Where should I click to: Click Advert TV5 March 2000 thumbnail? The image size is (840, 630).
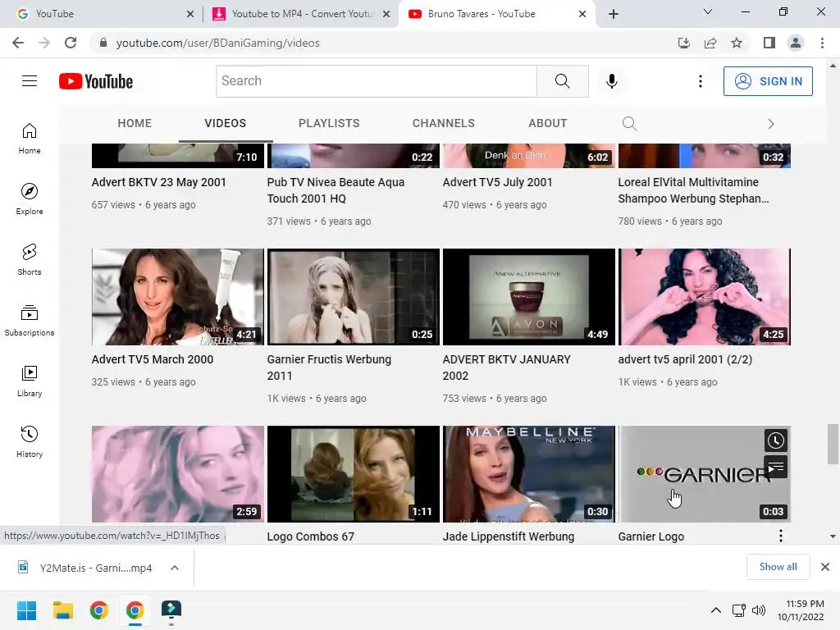(x=178, y=297)
